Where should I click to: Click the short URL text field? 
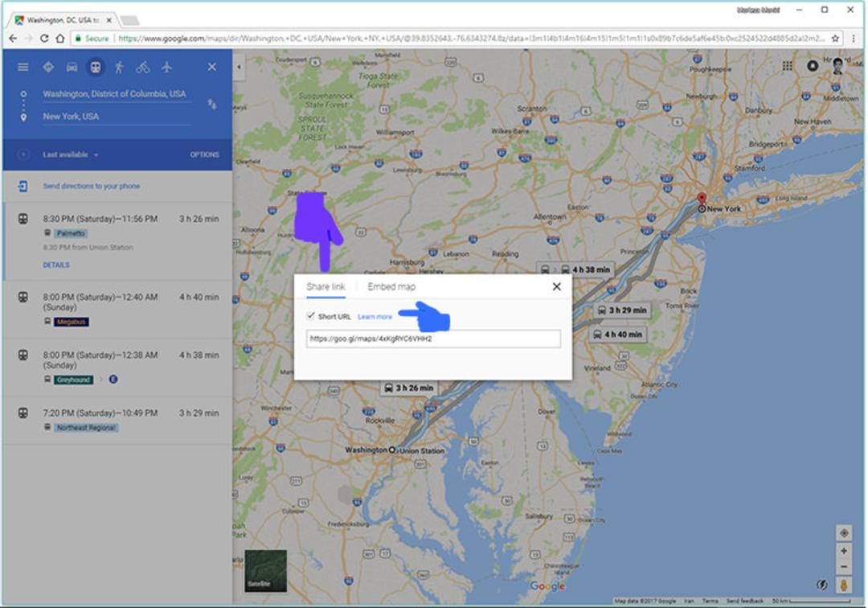tap(433, 339)
